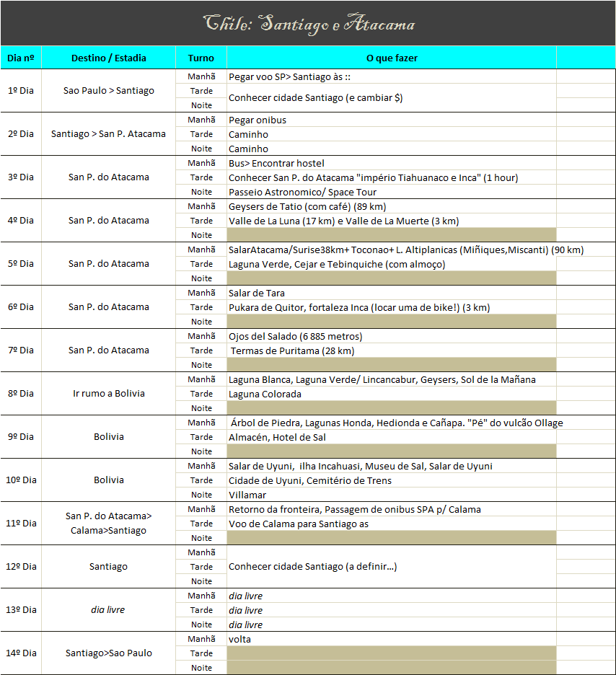Select the 'Ir rumo a Bolivia' destination cell
The width and height of the screenshot is (616, 675).
[108, 394]
